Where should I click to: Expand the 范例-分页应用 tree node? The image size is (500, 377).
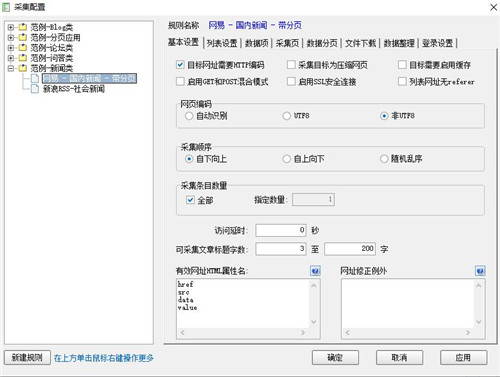tap(11, 38)
